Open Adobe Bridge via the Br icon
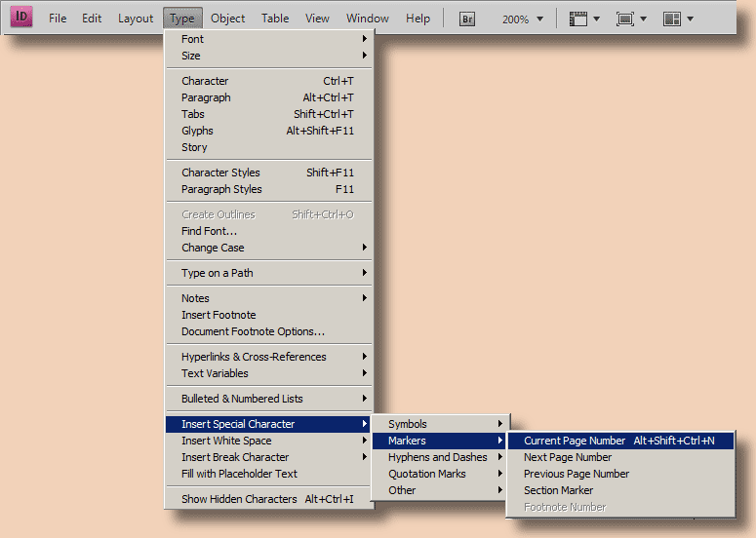This screenshot has height=538, width=756. pyautogui.click(x=467, y=19)
